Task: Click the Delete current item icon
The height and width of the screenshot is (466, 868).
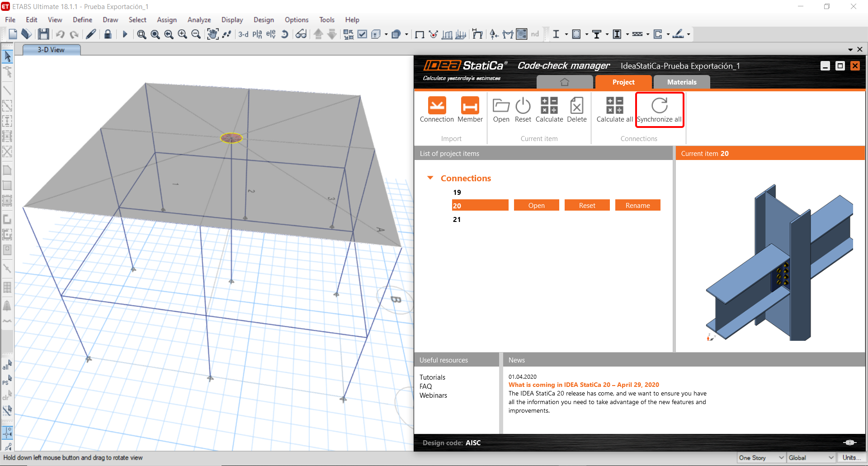Action: (576, 106)
